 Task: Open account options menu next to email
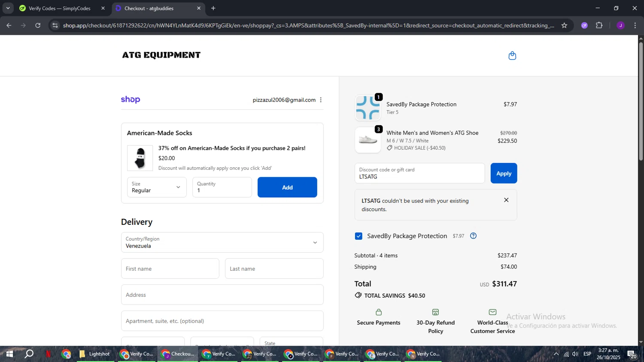(321, 100)
